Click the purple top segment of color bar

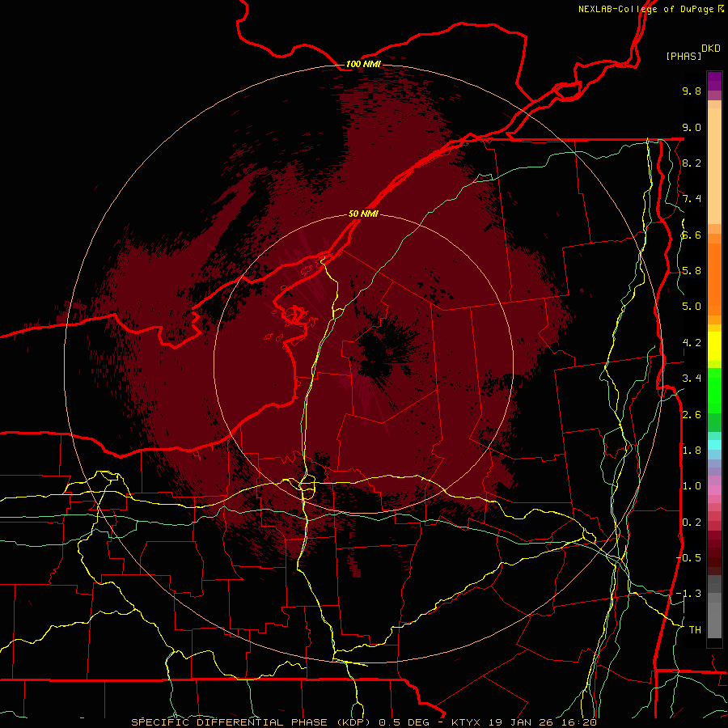point(714,81)
